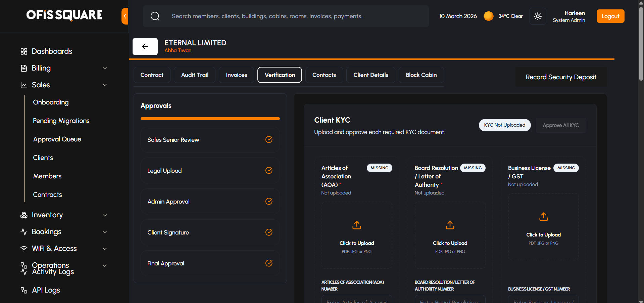This screenshot has height=303, width=644.
Task: Click the Legal Upload check icon
Action: tap(269, 170)
